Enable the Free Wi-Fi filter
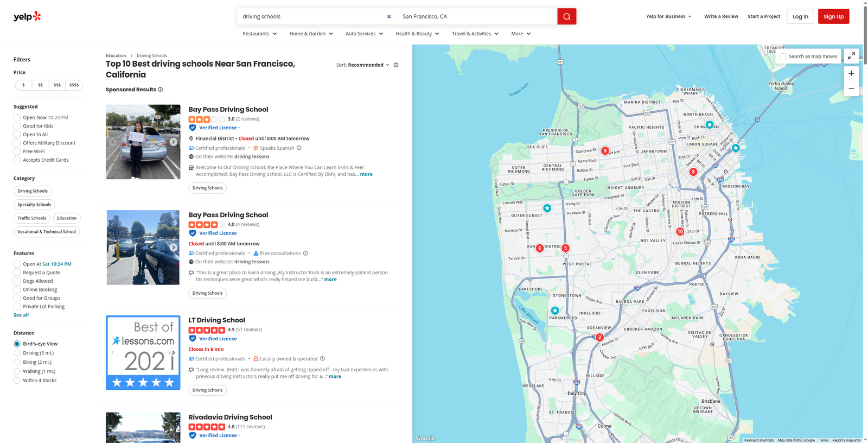This screenshot has width=868, height=443. point(17,151)
